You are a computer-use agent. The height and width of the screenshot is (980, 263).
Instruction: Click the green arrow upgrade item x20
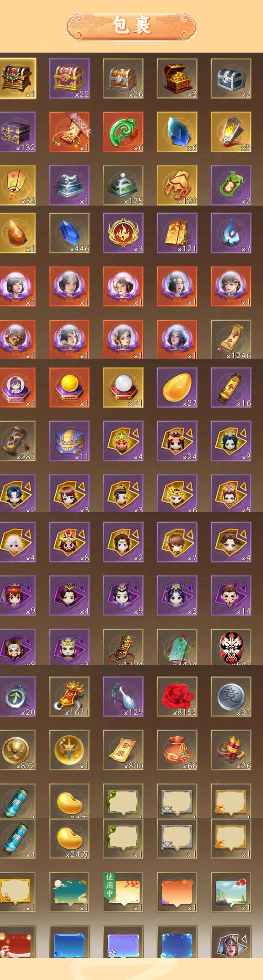[18, 697]
